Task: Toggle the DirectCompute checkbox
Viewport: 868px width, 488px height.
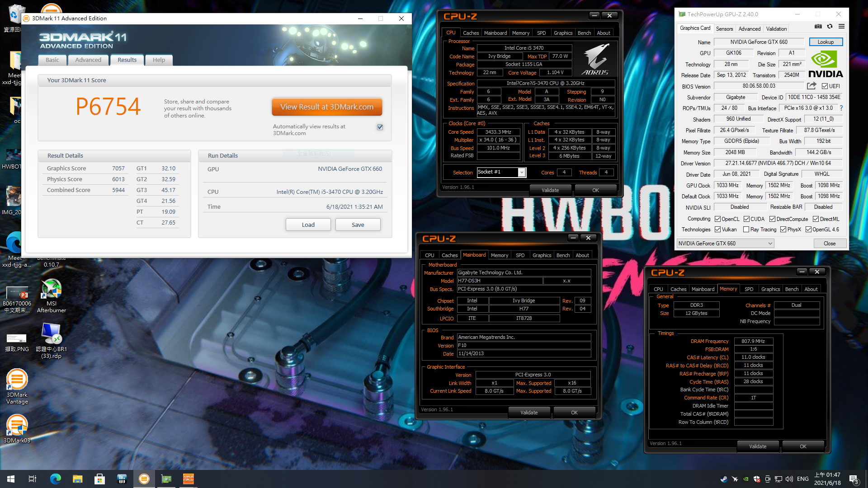Action: (773, 219)
